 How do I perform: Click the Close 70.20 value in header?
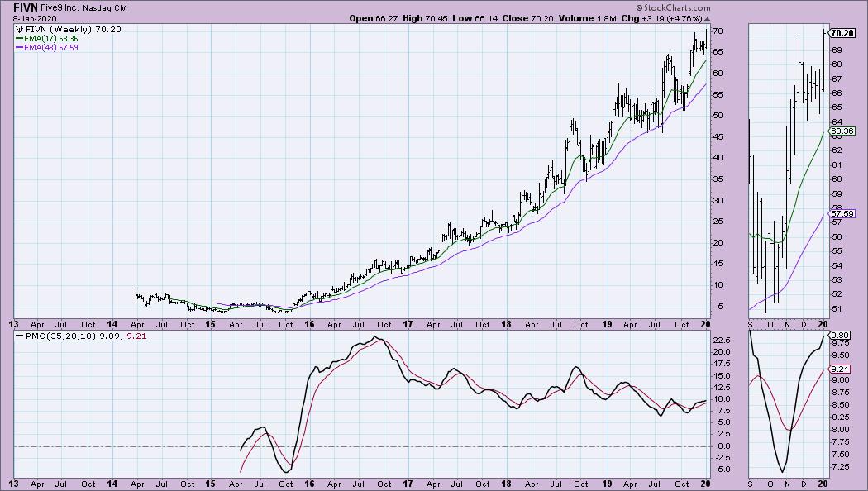pyautogui.click(x=528, y=18)
